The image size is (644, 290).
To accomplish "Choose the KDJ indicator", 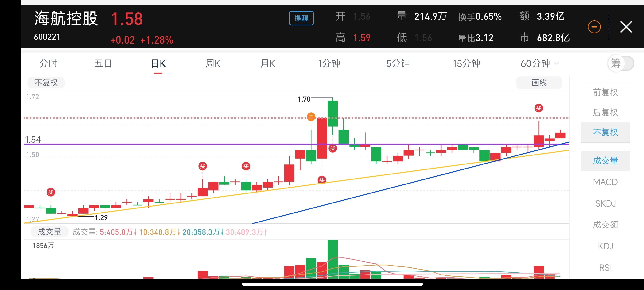I will coord(605,246).
